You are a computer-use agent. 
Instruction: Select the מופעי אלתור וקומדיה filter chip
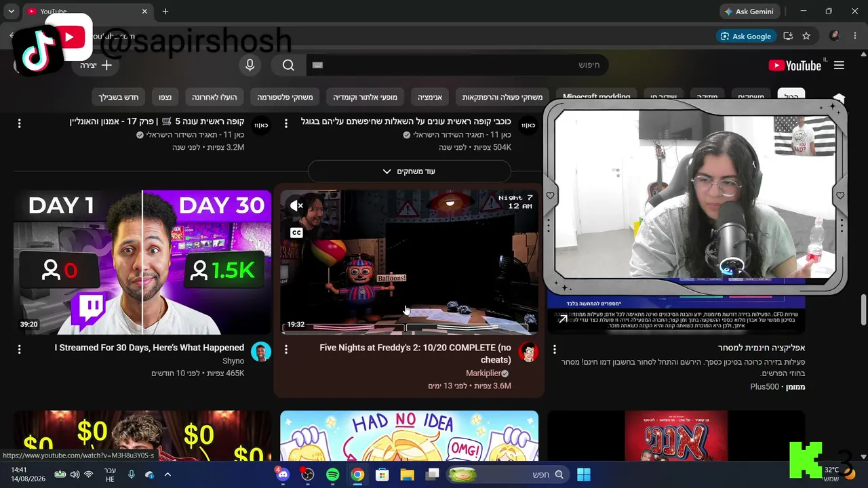coord(365,97)
